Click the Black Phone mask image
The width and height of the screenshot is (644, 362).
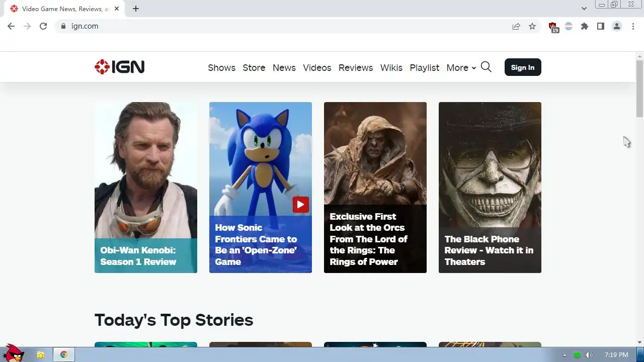490,165
